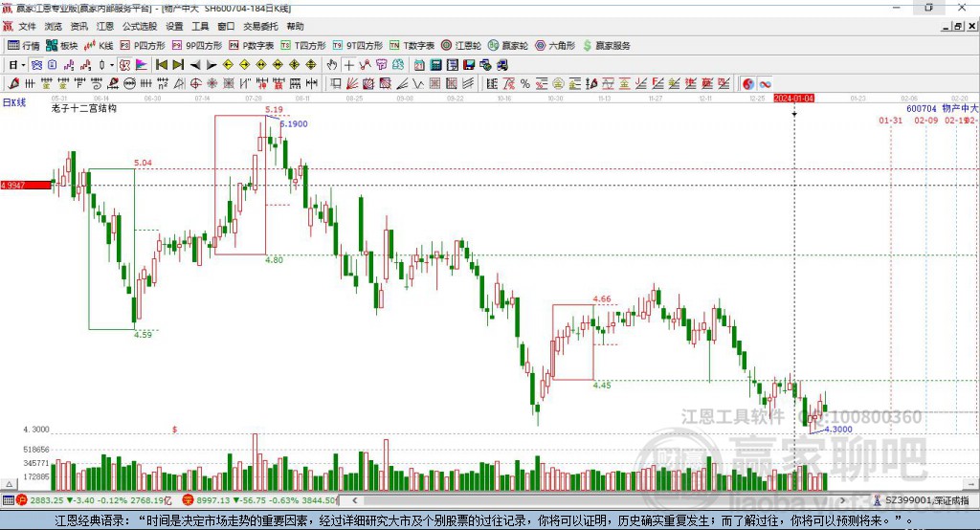980x530 pixels.
Task: Open 赢家服务 with the dollar icon
Action: [607, 46]
